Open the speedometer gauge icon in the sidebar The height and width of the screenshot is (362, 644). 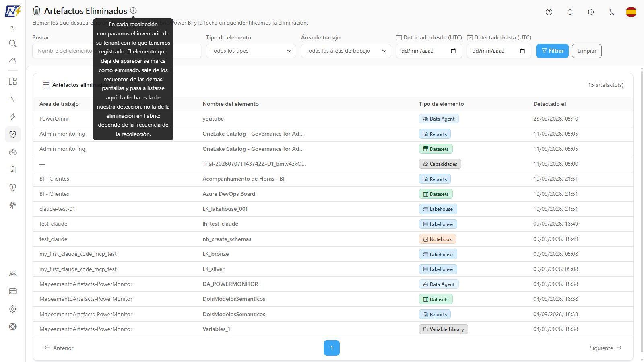[x=13, y=152]
